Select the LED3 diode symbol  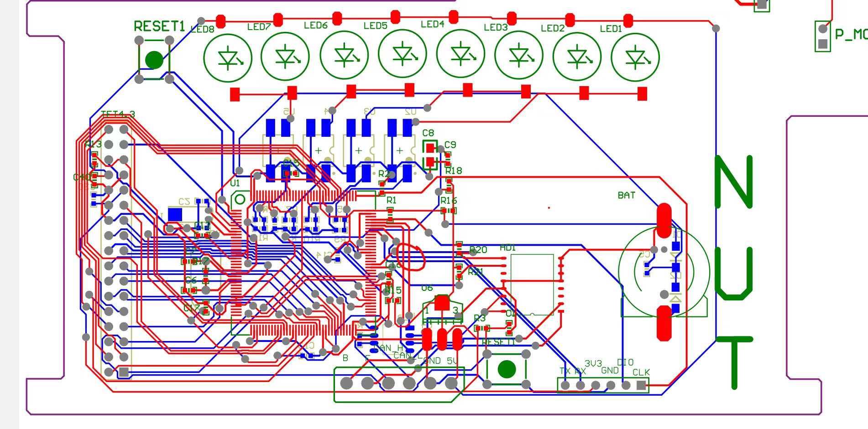(519, 55)
